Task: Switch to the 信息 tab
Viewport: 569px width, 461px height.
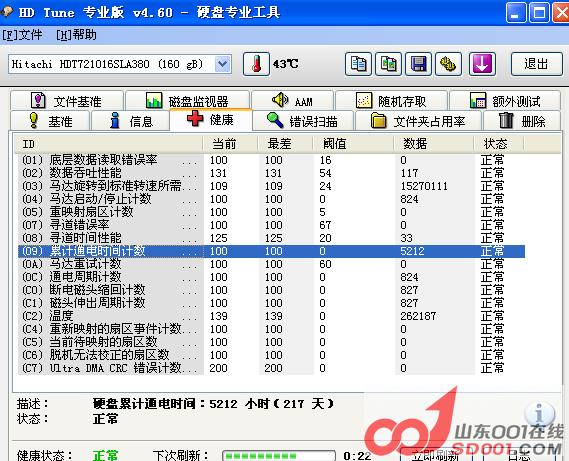Action: click(131, 121)
